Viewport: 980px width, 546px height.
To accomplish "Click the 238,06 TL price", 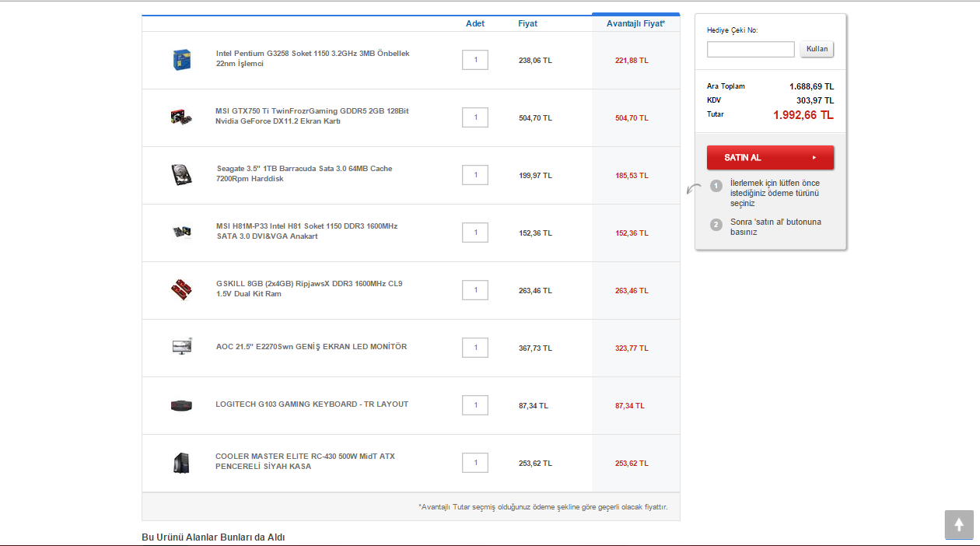I will coord(535,60).
